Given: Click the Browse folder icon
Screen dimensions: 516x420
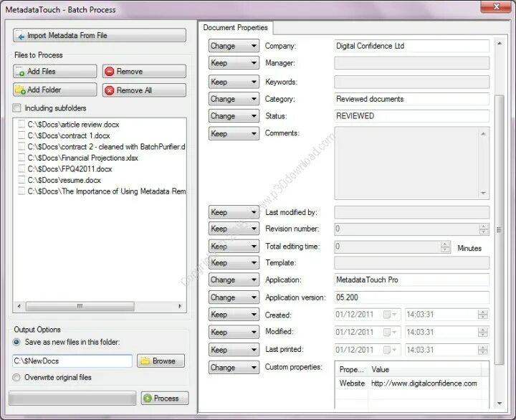Looking at the screenshot, I should pos(145,361).
